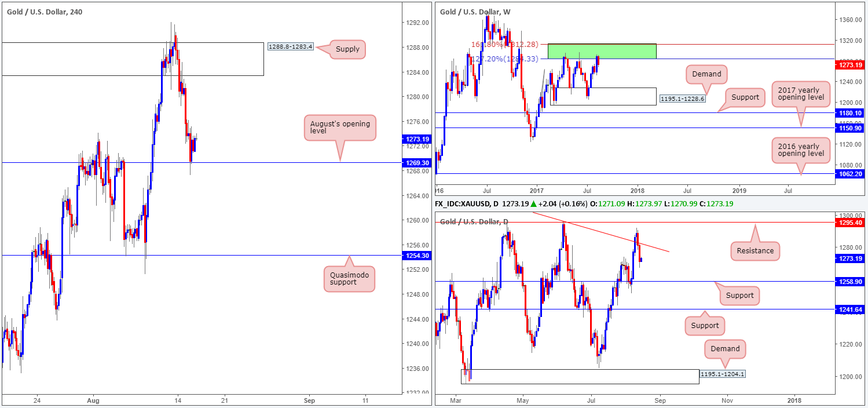Click the green up-triangle beside 1273.19 in header
Screen dimensions: 868x408
(534, 204)
